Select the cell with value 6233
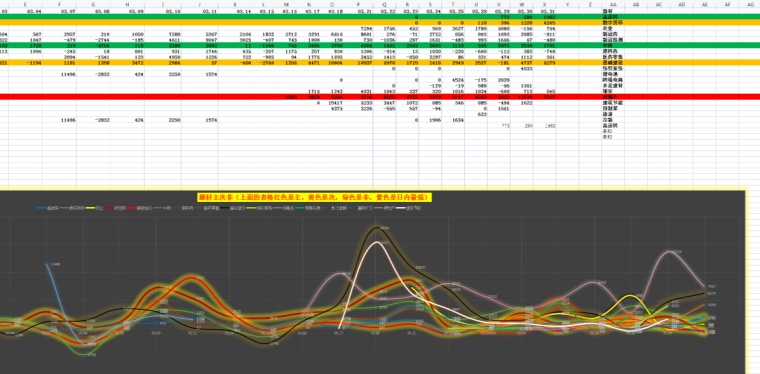 tap(366, 103)
